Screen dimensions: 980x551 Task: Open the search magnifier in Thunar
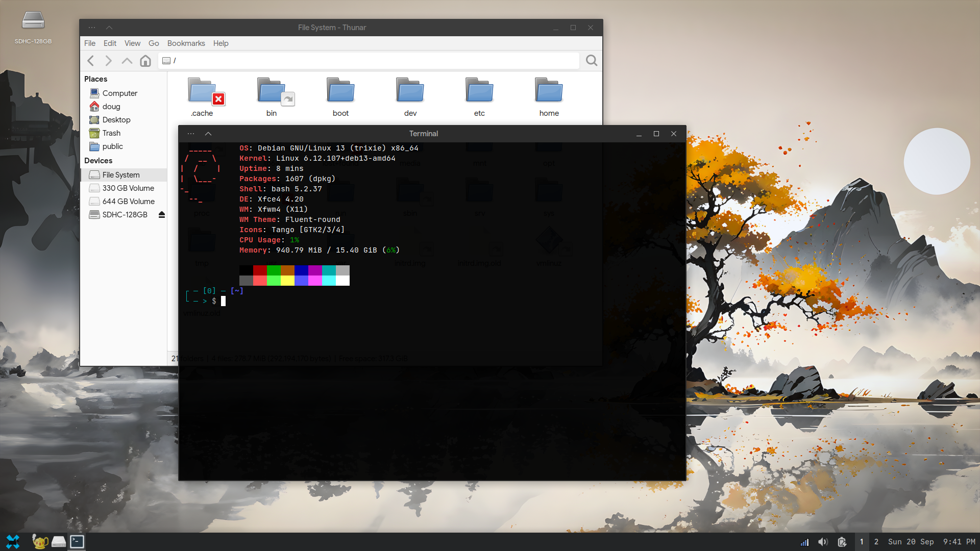[x=592, y=61]
